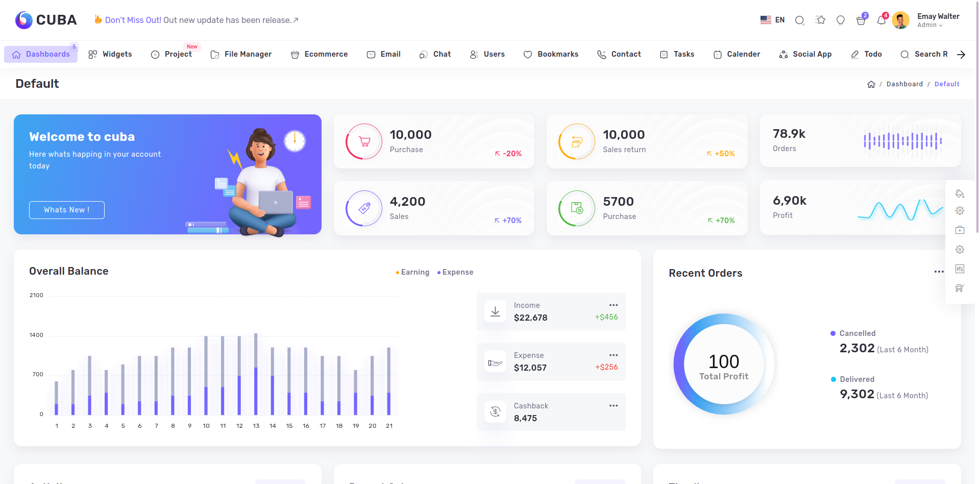Click the lightbulb mode icon in header
980x484 pixels.
click(x=841, y=20)
